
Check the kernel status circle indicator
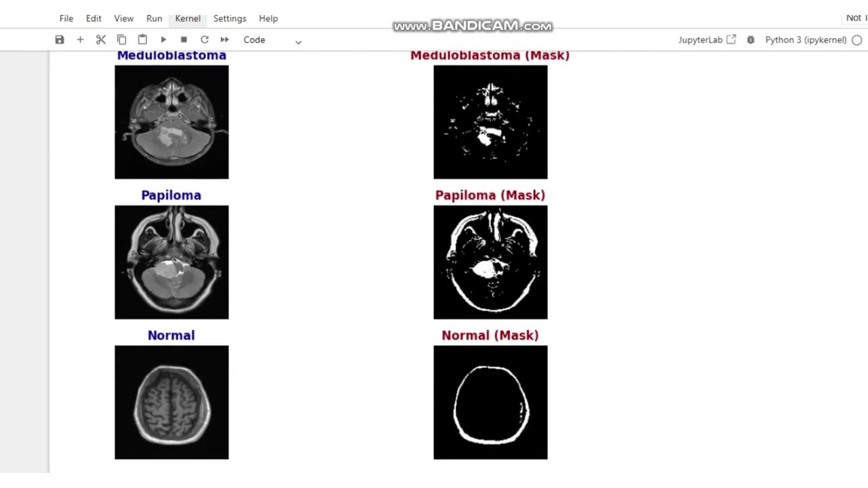click(x=857, y=40)
